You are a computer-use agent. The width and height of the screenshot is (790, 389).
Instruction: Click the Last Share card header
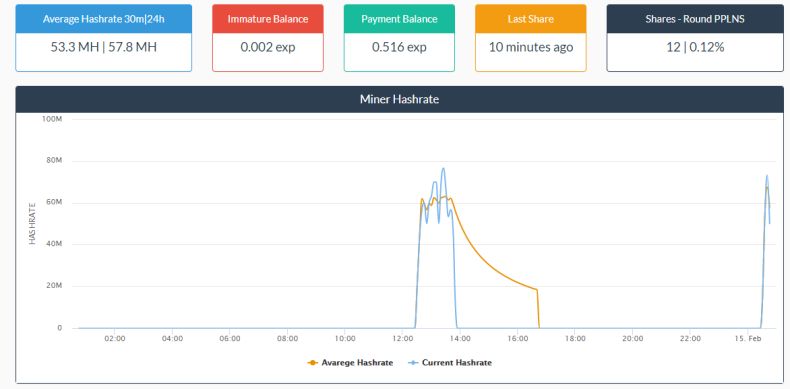531,19
